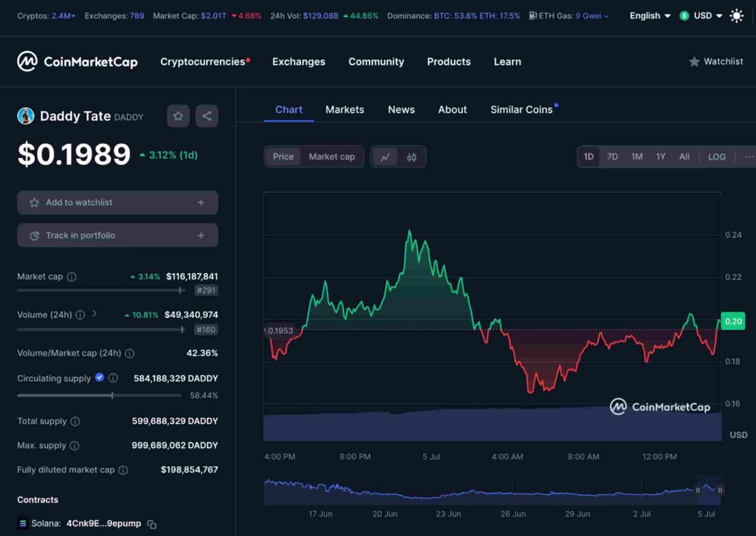Click the #160 volume rank badge
This screenshot has height=536, width=756.
tap(206, 330)
